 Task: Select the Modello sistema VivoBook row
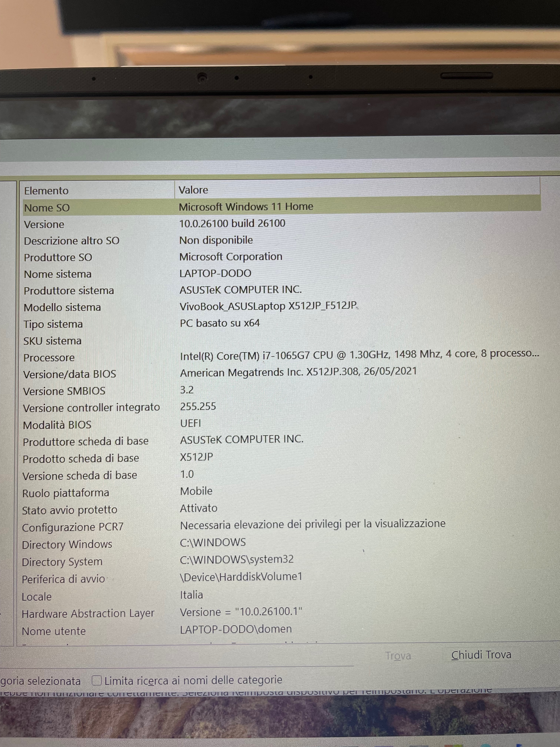tap(62, 307)
